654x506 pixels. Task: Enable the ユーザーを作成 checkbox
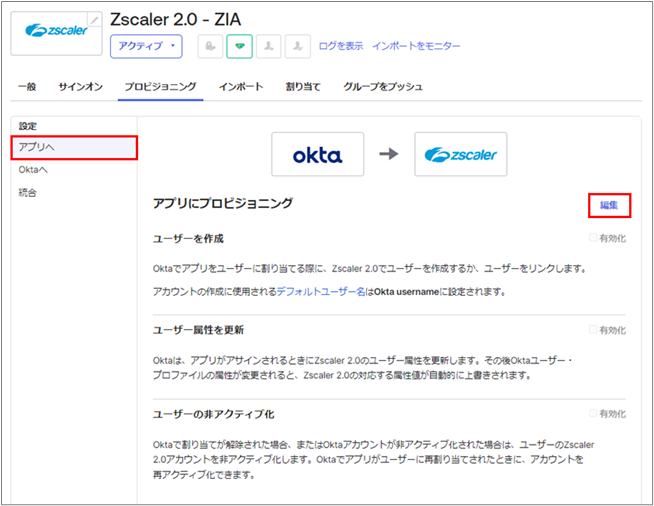click(593, 238)
